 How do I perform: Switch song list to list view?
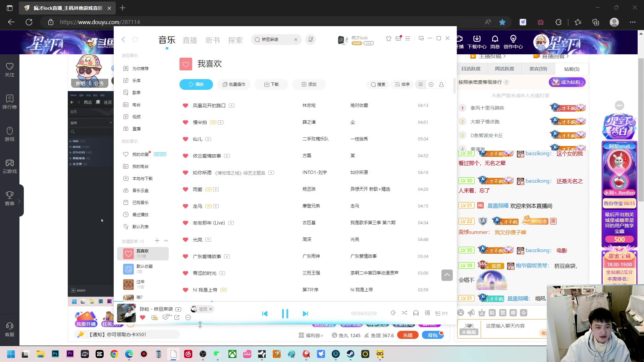(x=421, y=84)
